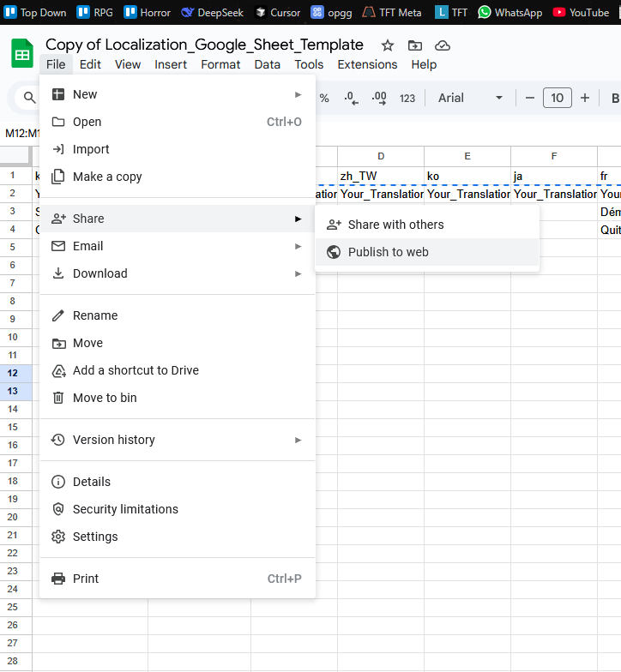Open the YouTube bookmark
The width and height of the screenshot is (621, 672).
point(582,12)
